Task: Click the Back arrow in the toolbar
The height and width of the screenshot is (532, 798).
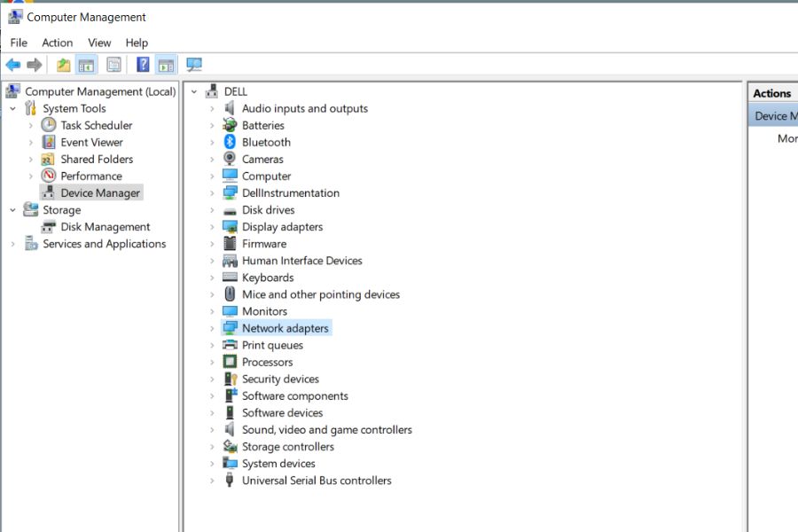Action: pos(13,65)
